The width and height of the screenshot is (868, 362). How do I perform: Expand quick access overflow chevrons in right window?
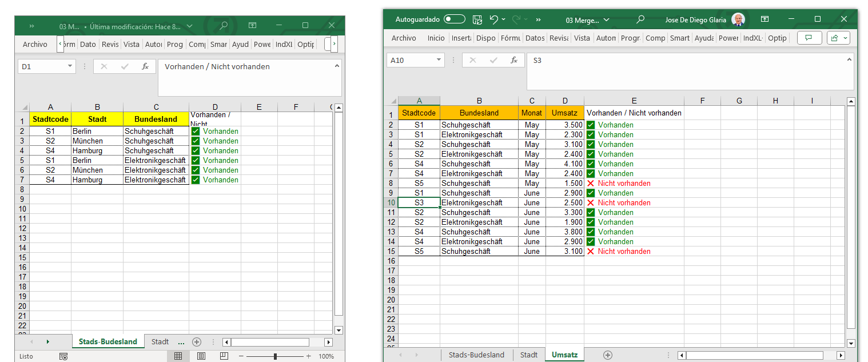tap(539, 19)
